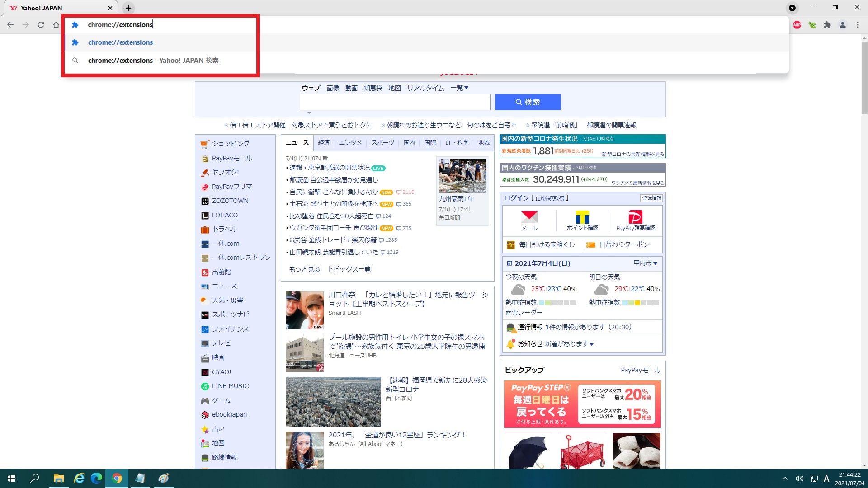Screen dimensions: 868x488
Task: Open a new browser tab
Action: coord(128,8)
